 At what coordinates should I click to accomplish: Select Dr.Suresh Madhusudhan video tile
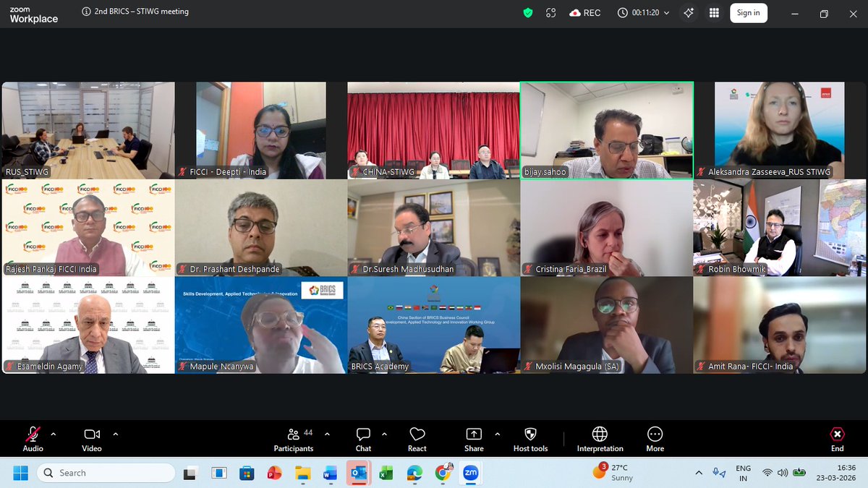[x=433, y=228]
